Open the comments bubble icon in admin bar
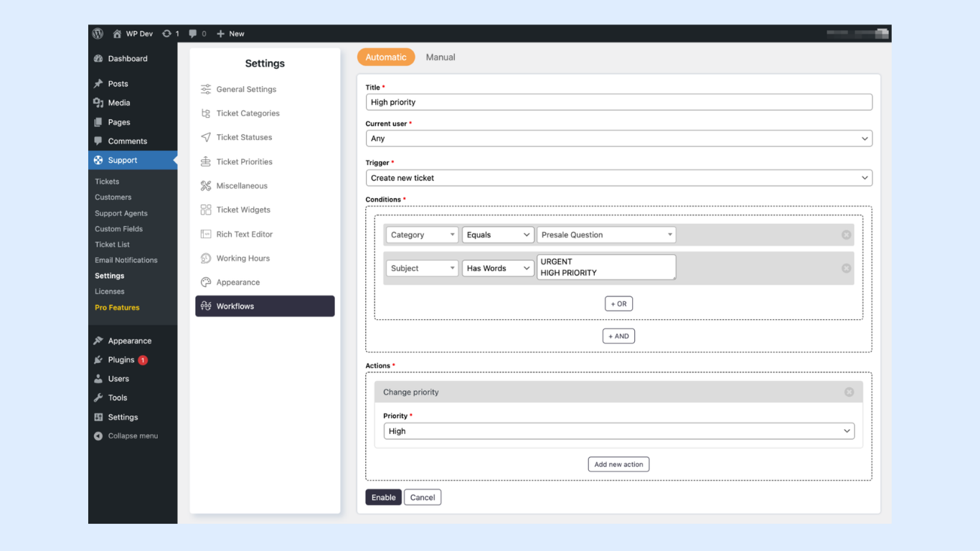 click(x=193, y=34)
